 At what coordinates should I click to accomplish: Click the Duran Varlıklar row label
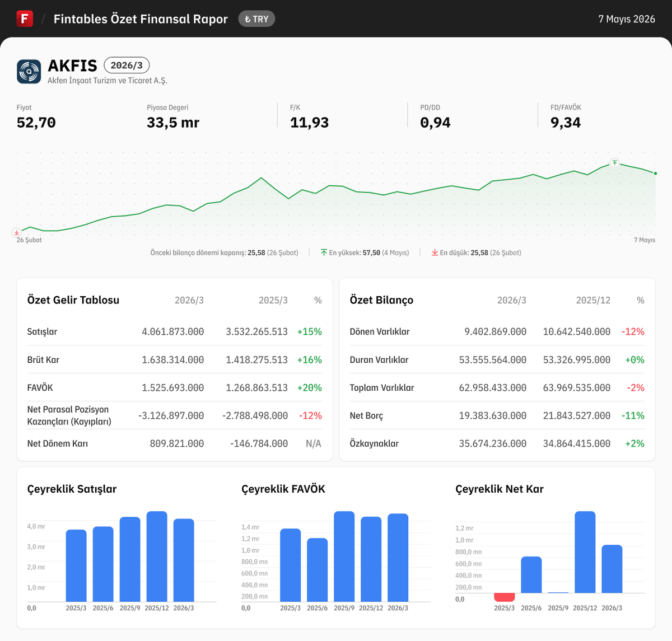point(379,359)
